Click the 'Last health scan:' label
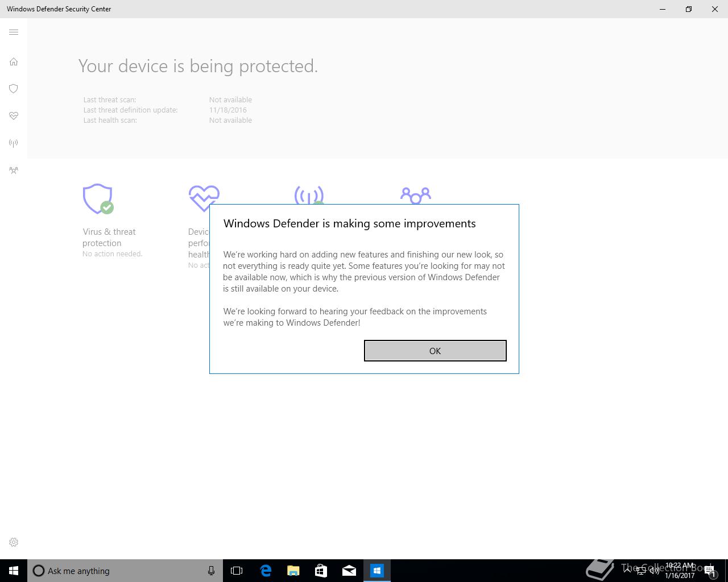Viewport: 728px width, 582px height. [x=110, y=120]
